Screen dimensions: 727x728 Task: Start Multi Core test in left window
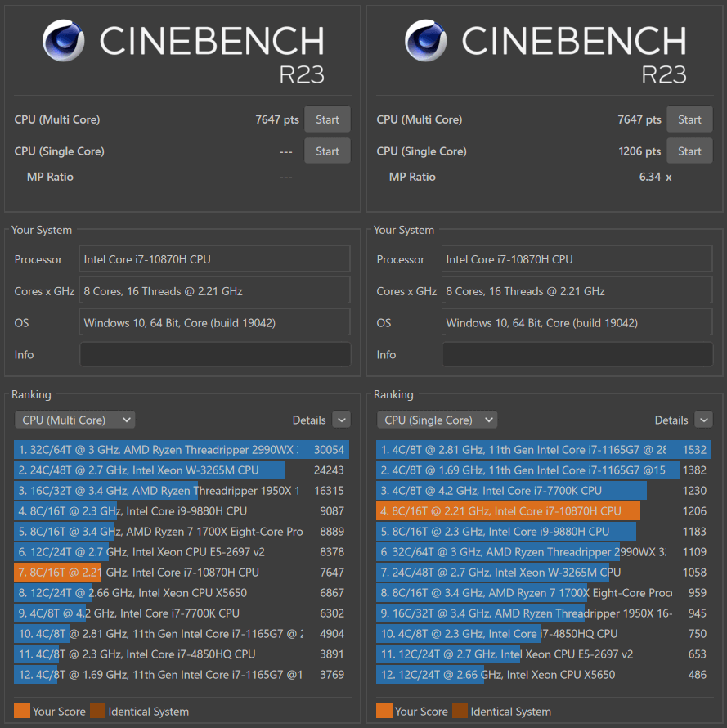point(327,119)
